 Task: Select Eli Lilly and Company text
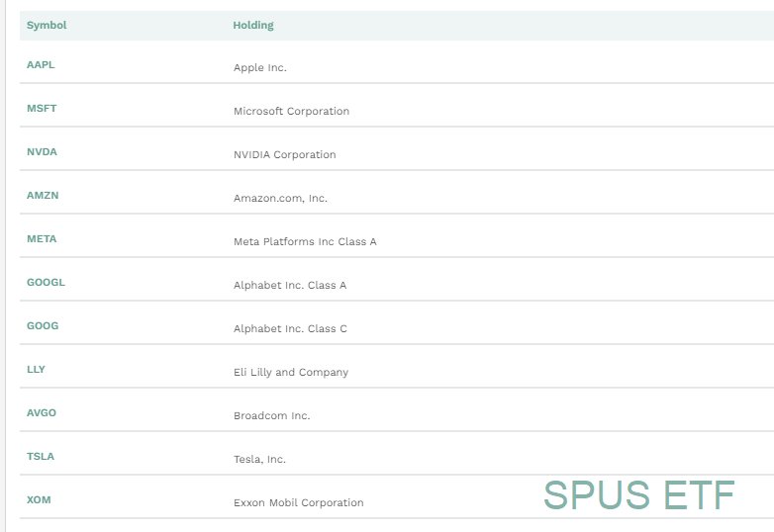291,372
